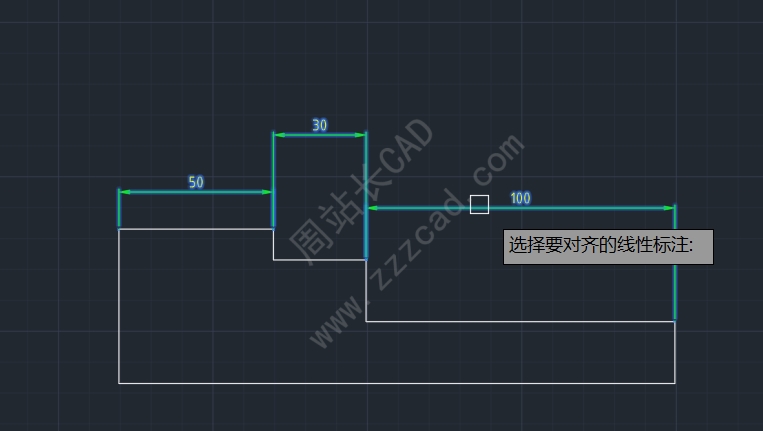
Task: Pick the left arrowhead of the 100 dimension
Action: (x=373, y=208)
